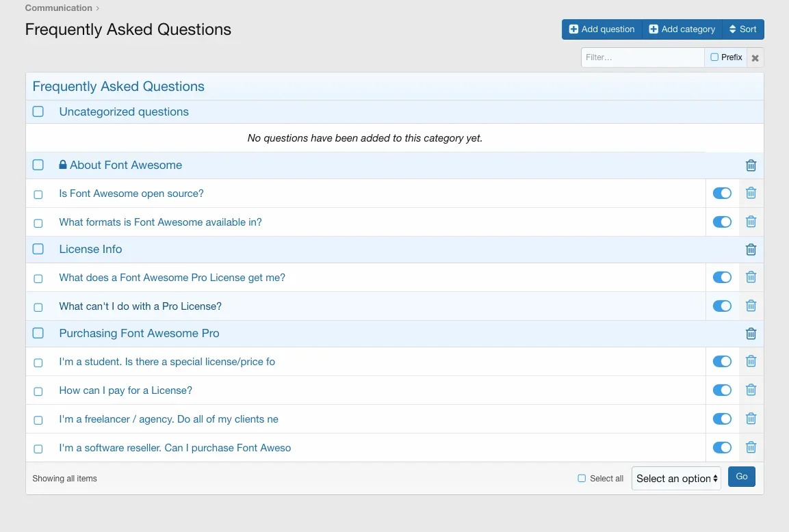789x532 pixels.
Task: Check the Prefix checkbox
Action: click(x=714, y=57)
